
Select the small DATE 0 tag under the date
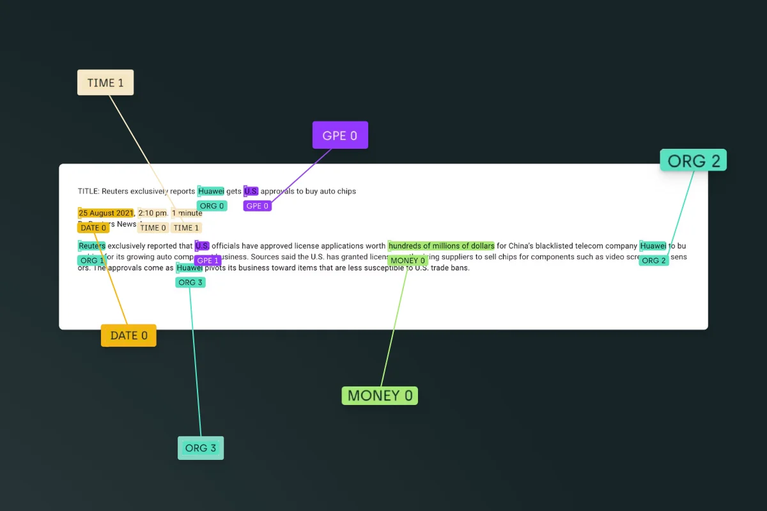pyautogui.click(x=93, y=228)
